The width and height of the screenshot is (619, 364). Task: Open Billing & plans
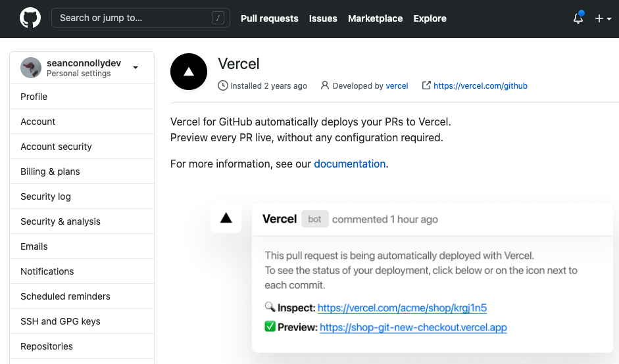(82, 171)
